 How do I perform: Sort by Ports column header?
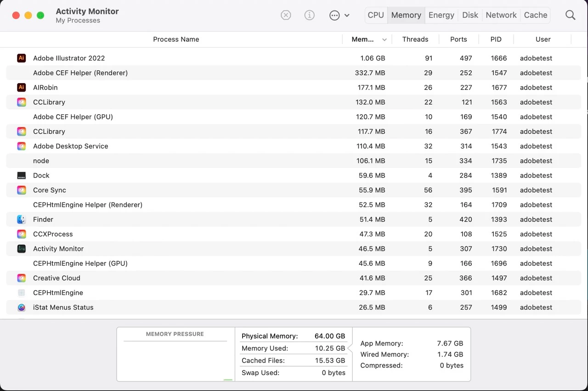pos(458,39)
